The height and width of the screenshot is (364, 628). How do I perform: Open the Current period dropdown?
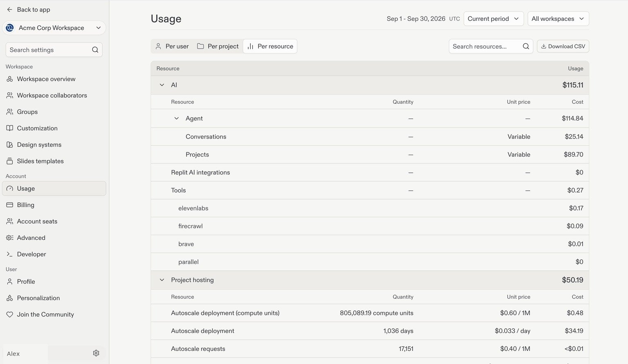(493, 19)
